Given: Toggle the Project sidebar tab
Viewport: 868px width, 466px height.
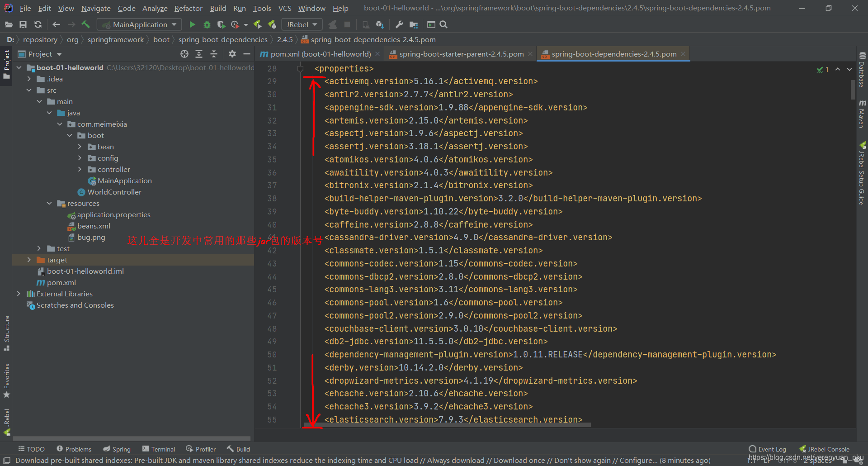Looking at the screenshot, I should (6, 64).
